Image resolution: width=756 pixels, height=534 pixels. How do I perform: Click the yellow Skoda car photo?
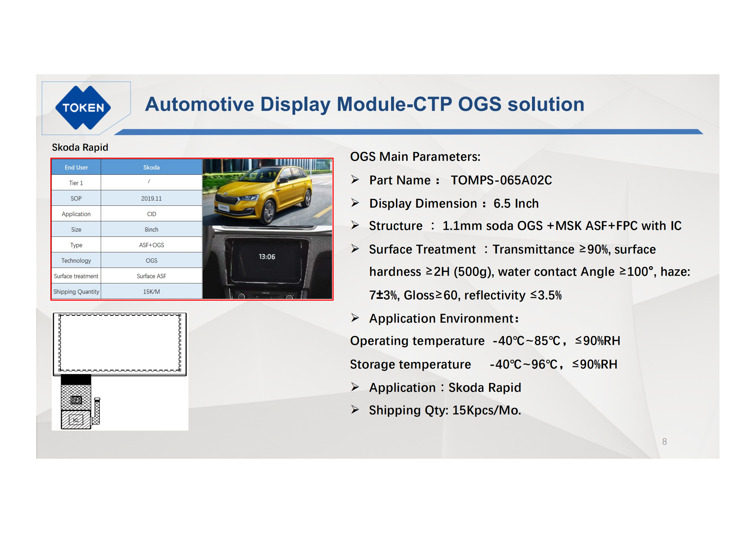coord(267,192)
